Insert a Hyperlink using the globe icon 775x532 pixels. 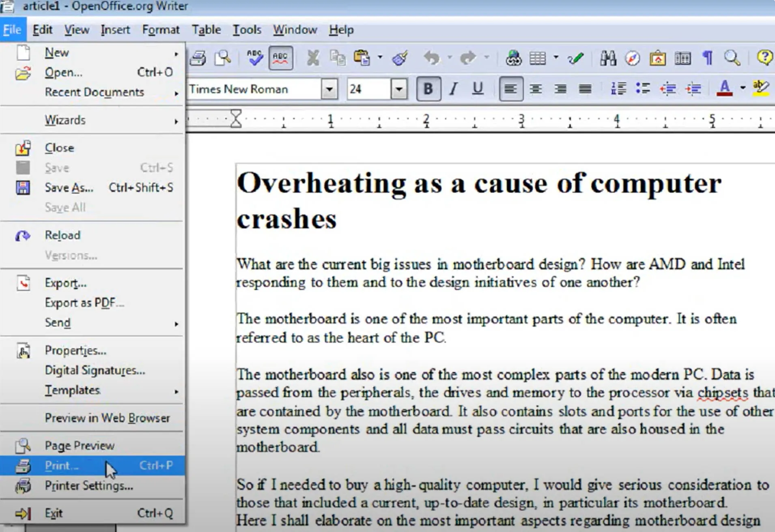tap(513, 58)
